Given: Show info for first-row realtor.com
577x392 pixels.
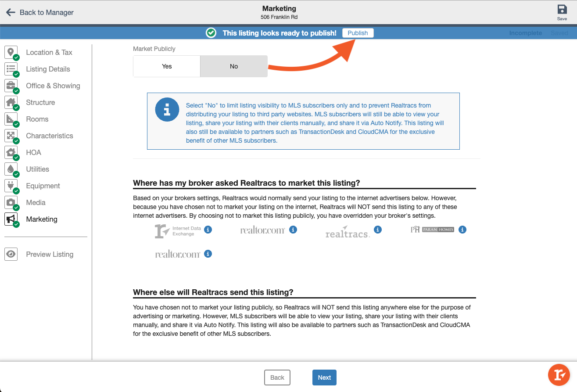Looking at the screenshot, I should pyautogui.click(x=293, y=230).
